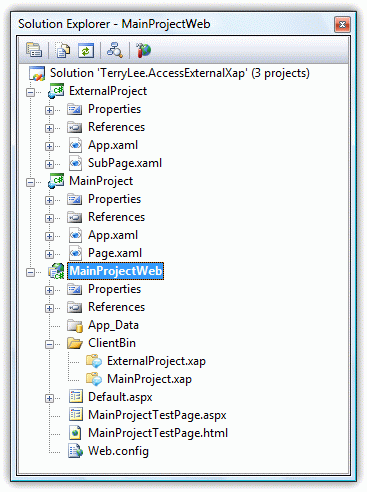This screenshot has width=367, height=492.
Task: Click the MainProjectTestPage.html file icon
Action: [x=75, y=433]
